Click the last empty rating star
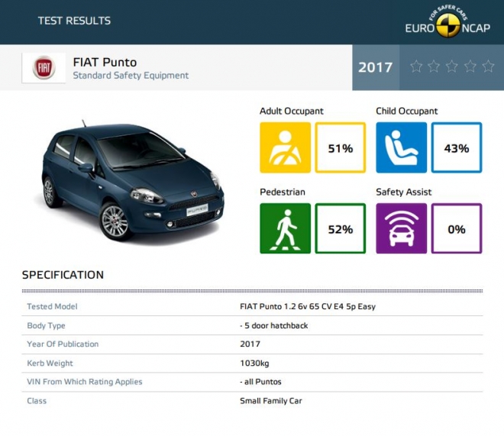The height and width of the screenshot is (436, 504). 488,66
